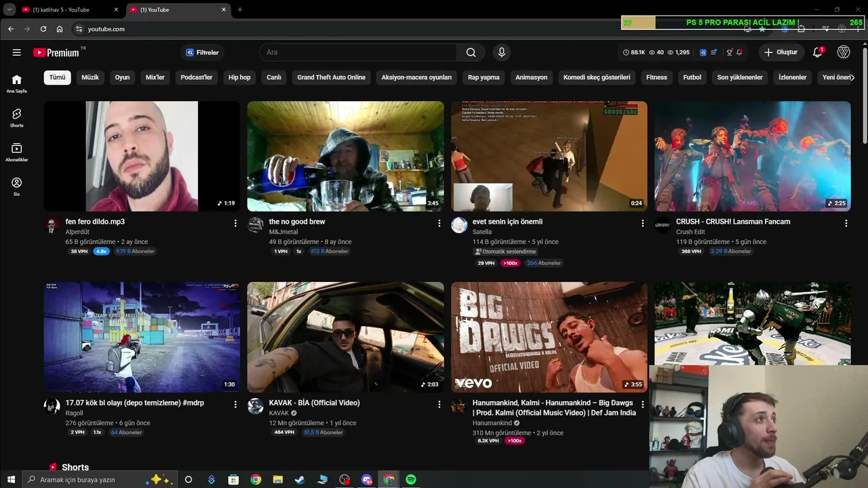This screenshot has width=868, height=488.
Task: Open the "fen fero dildo.mp3" video title
Action: click(95, 222)
